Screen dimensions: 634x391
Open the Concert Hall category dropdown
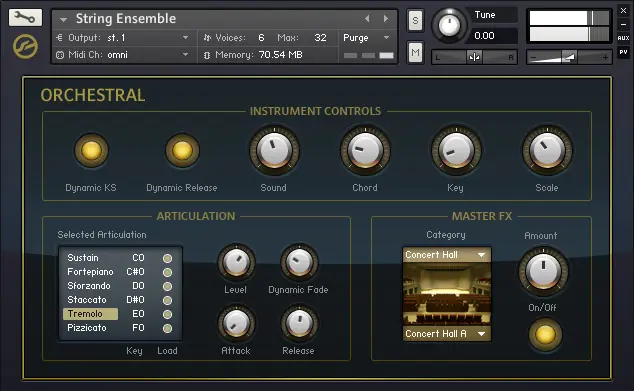[447, 255]
